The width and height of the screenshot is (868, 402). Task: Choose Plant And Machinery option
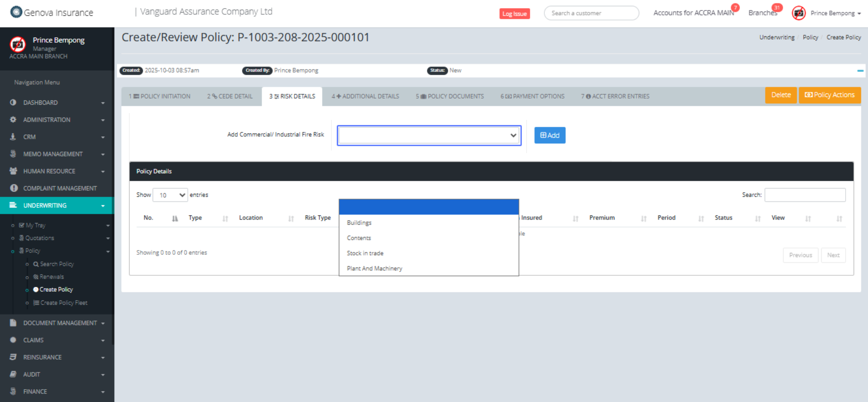click(x=374, y=269)
